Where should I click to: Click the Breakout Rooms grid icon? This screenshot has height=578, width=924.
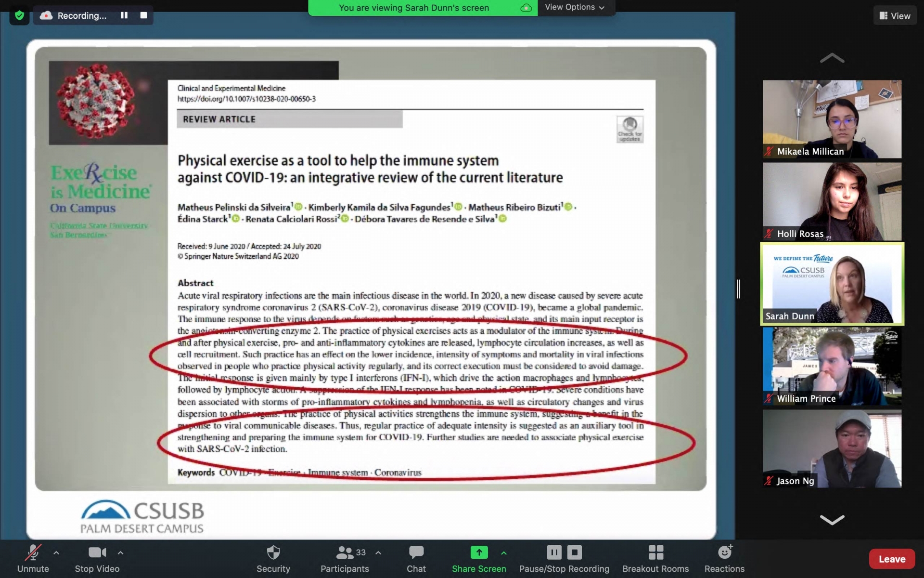655,552
